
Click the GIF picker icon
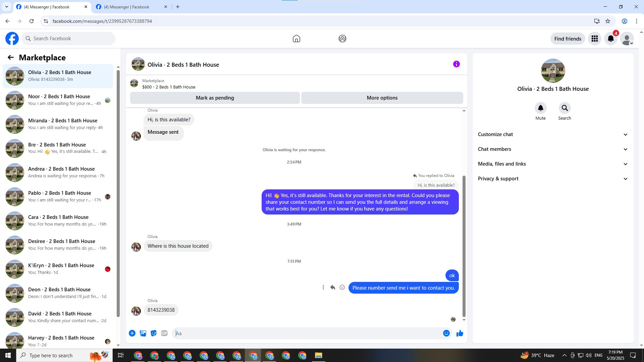pyautogui.click(x=164, y=333)
